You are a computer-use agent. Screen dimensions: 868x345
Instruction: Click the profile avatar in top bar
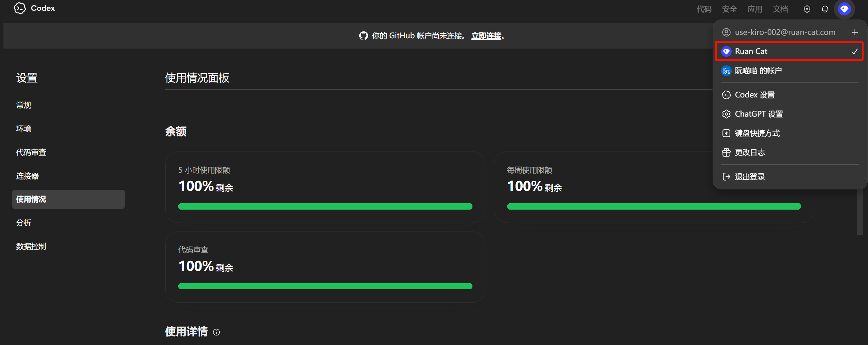coord(844,9)
